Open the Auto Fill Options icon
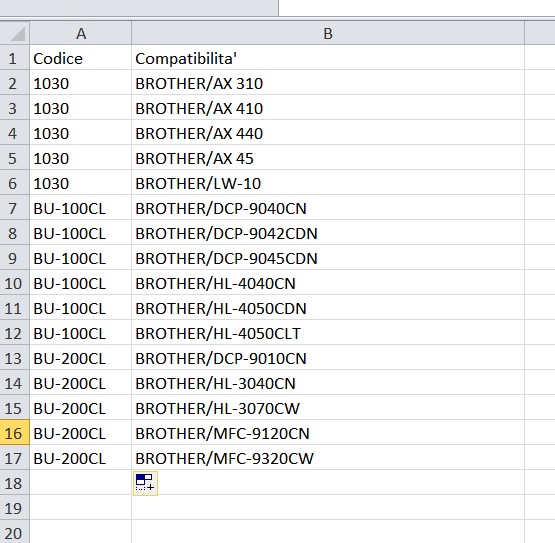This screenshot has height=543, width=555. [x=145, y=483]
